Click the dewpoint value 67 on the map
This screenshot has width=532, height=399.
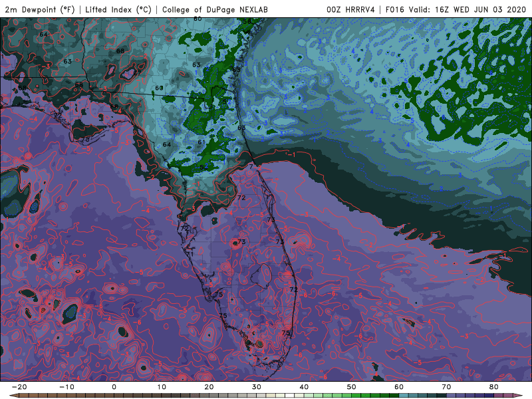[x=137, y=73]
